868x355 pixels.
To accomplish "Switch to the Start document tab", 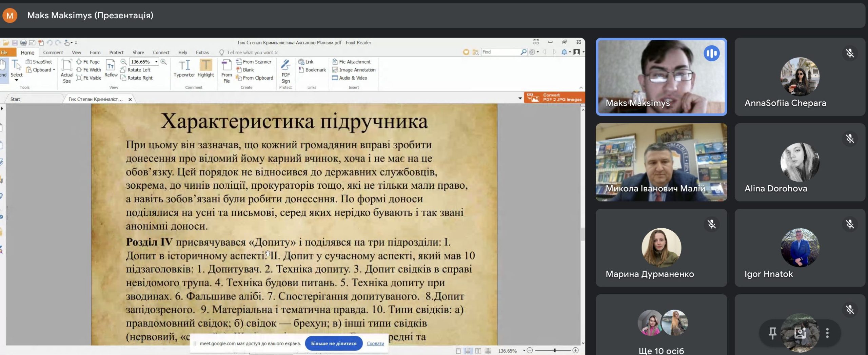I will [x=15, y=99].
